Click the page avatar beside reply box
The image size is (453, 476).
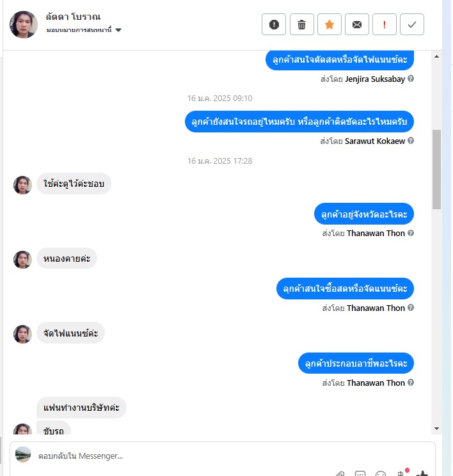23,454
